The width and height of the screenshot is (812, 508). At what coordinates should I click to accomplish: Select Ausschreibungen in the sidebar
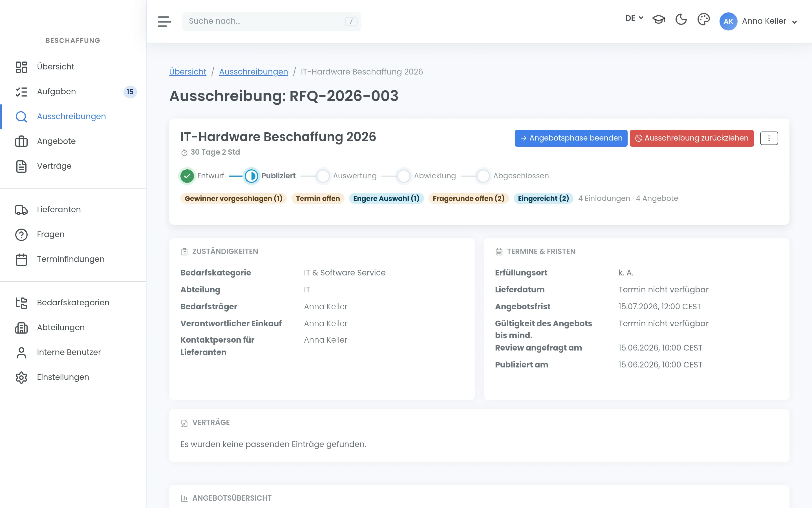point(73,117)
